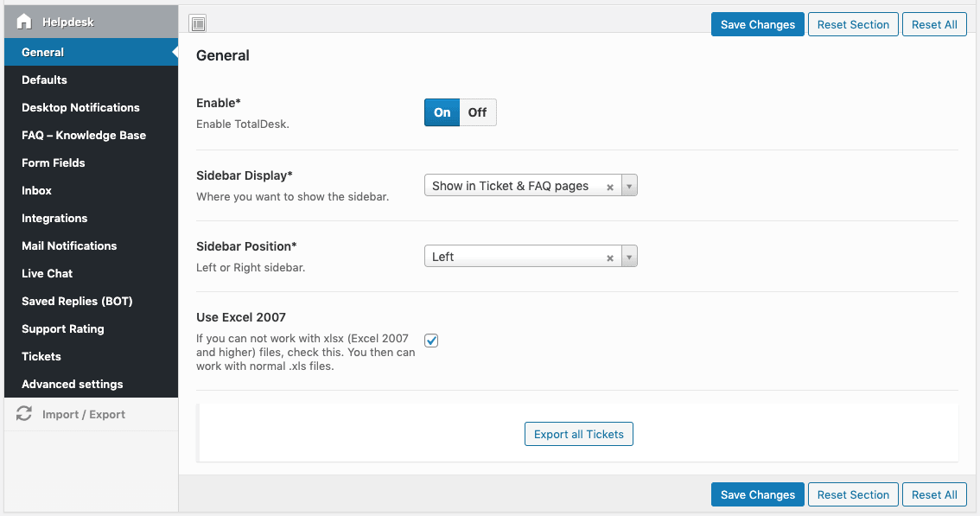The width and height of the screenshot is (980, 516).
Task: Open the Sidebar Display dropdown arrow
Action: (629, 185)
